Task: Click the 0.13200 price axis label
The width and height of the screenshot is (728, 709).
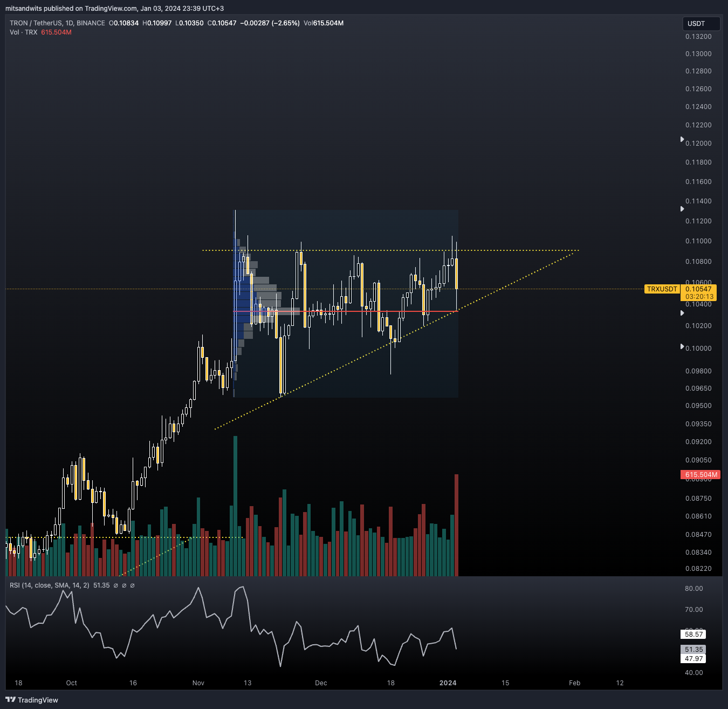Action: click(698, 37)
